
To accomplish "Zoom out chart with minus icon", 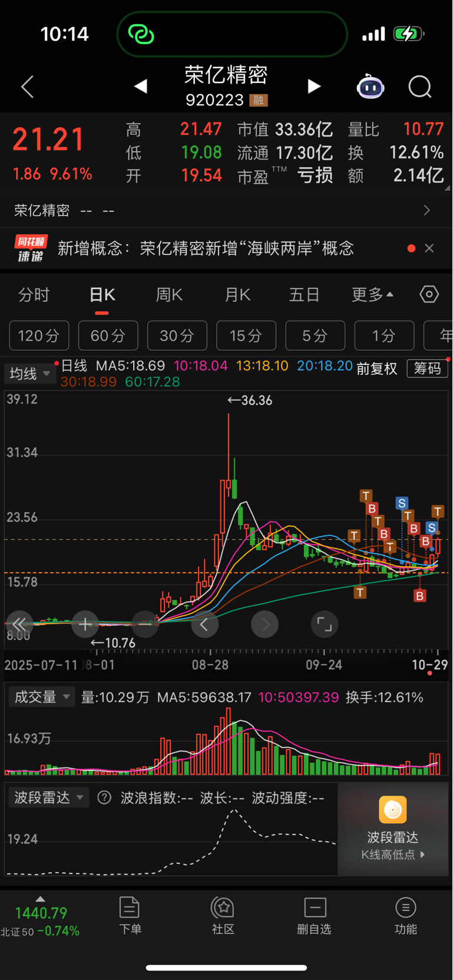I will pyautogui.click(x=145, y=624).
